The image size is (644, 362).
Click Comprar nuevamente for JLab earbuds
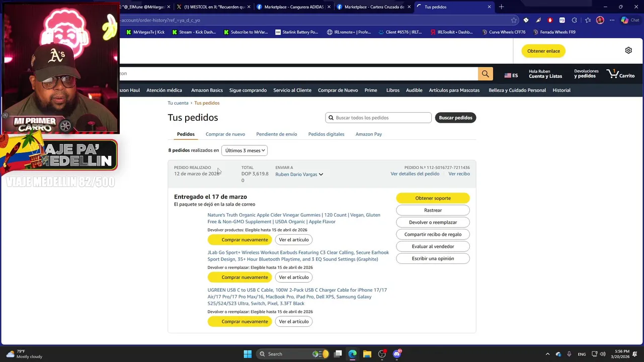(x=239, y=278)
